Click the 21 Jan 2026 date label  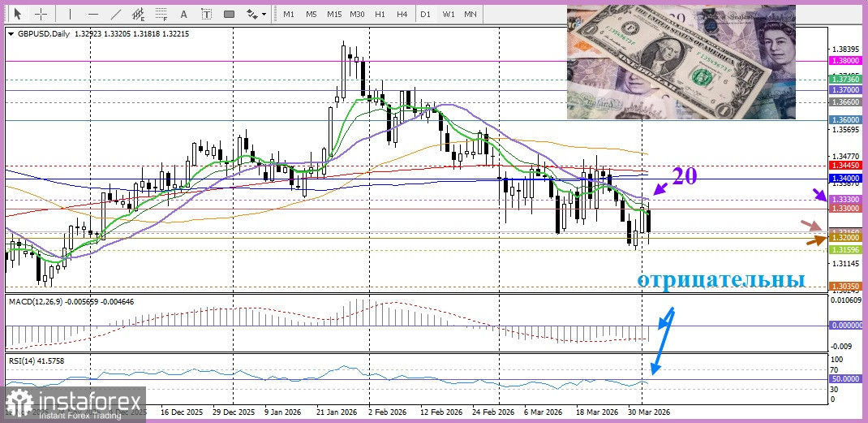[337, 413]
